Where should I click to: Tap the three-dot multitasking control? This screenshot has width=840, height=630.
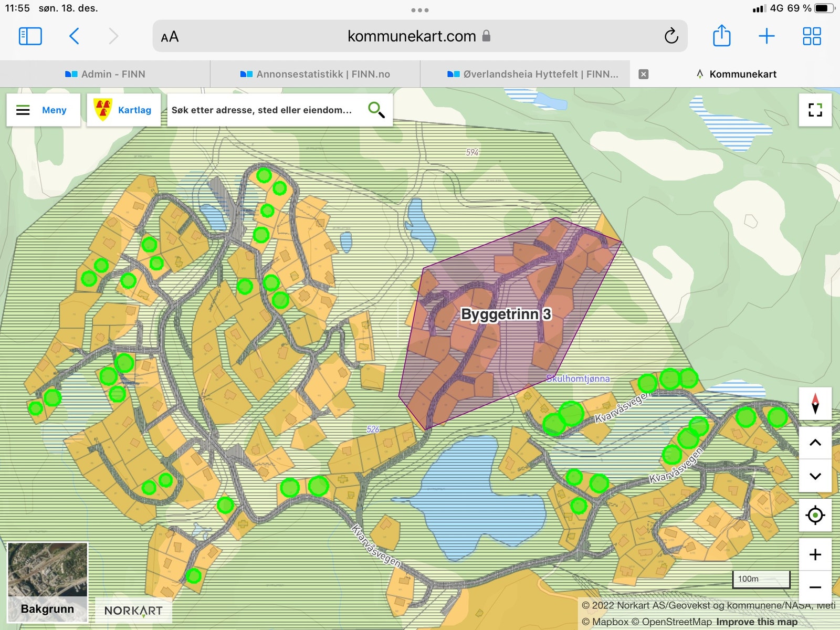tap(420, 10)
